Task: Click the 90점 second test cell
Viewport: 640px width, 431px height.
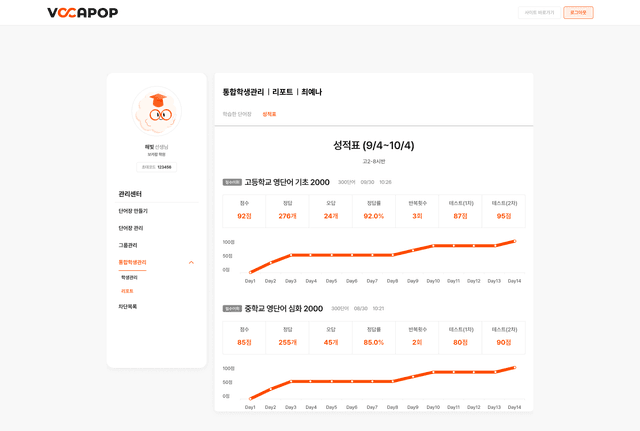Action: (x=504, y=338)
